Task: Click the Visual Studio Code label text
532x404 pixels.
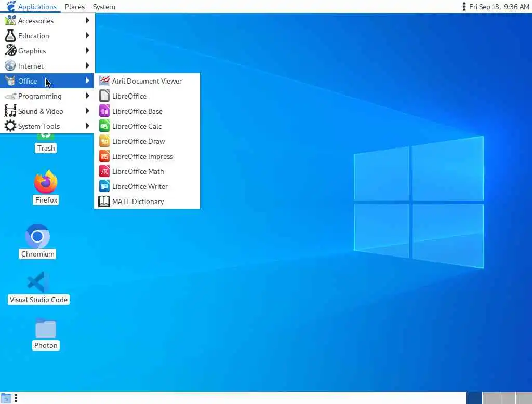Action: point(38,300)
